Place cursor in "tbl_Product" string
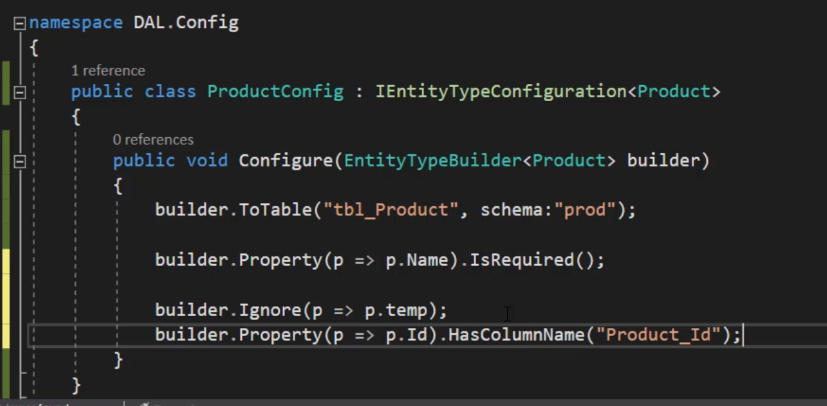Viewport: 827px width, 406px height. click(391, 210)
